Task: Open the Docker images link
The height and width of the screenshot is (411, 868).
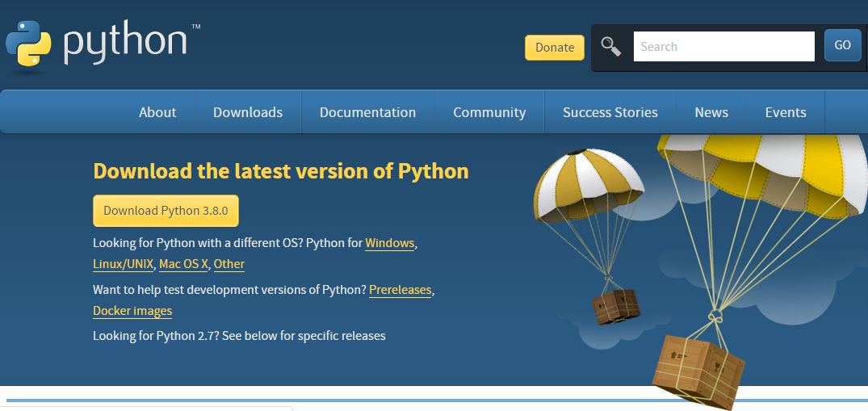Action: pos(132,311)
